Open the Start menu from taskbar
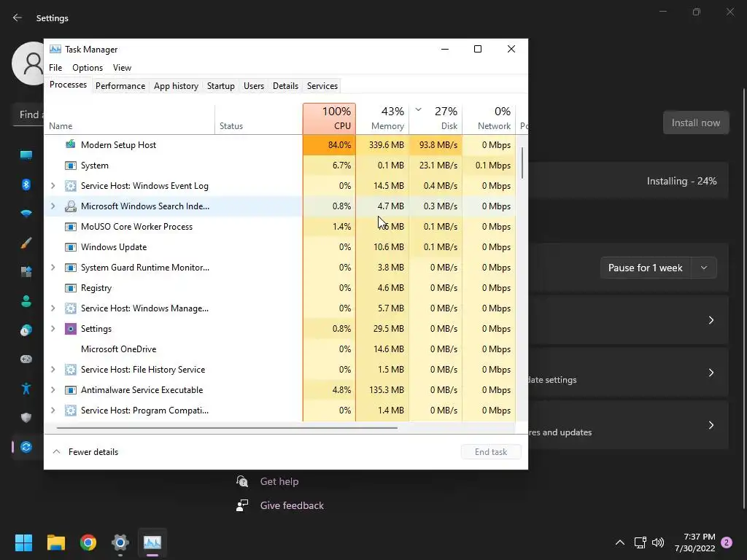 click(23, 542)
